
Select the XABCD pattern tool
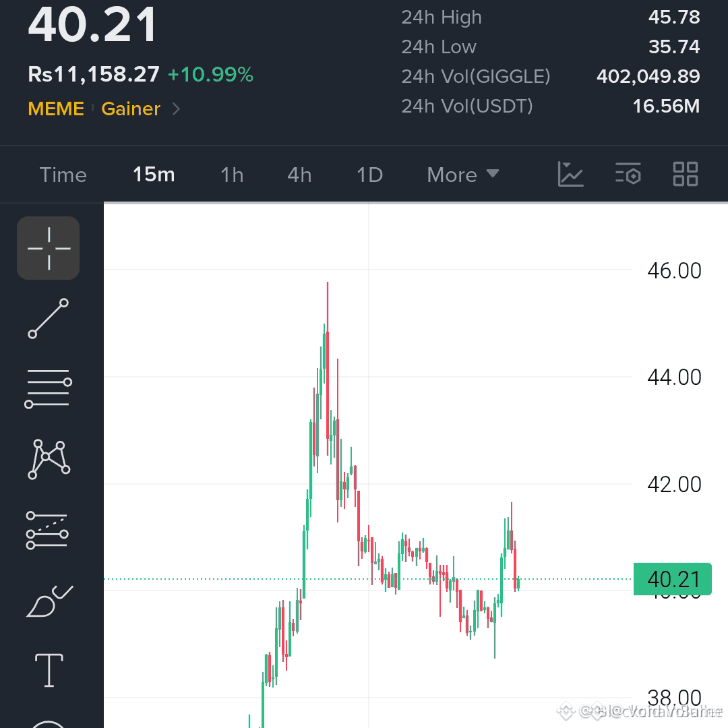pos(49,459)
